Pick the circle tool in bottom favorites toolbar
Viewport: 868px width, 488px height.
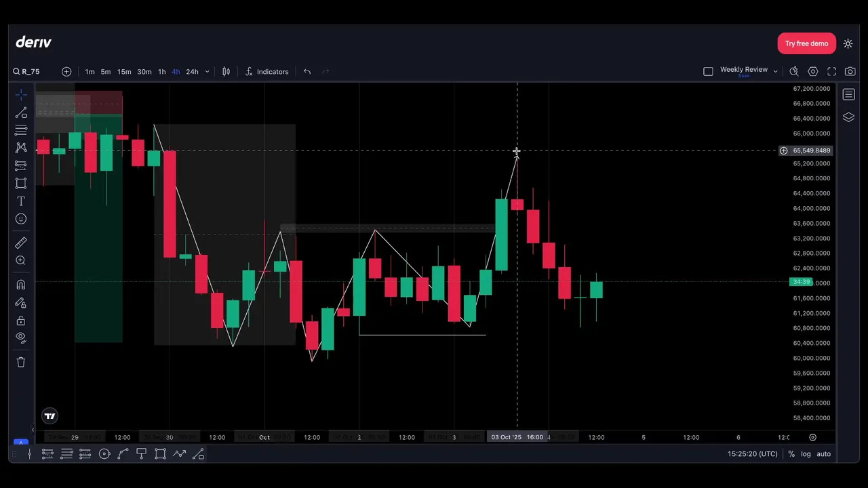[104, 454]
